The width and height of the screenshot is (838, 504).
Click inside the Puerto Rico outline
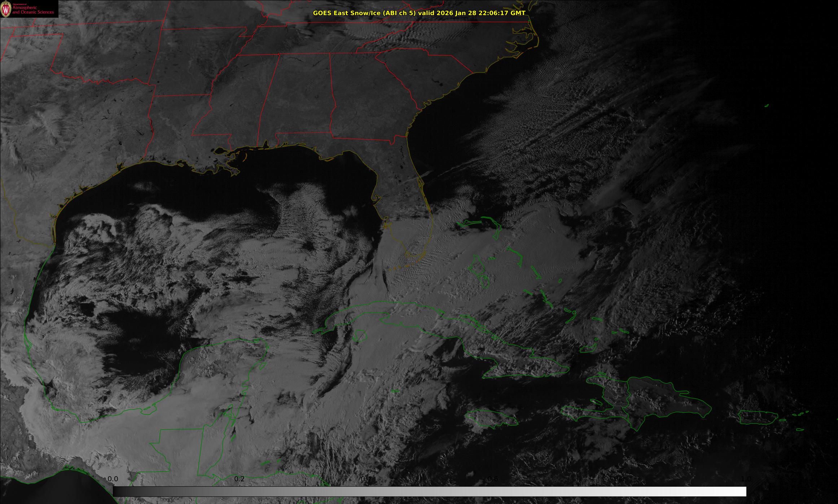click(x=758, y=417)
